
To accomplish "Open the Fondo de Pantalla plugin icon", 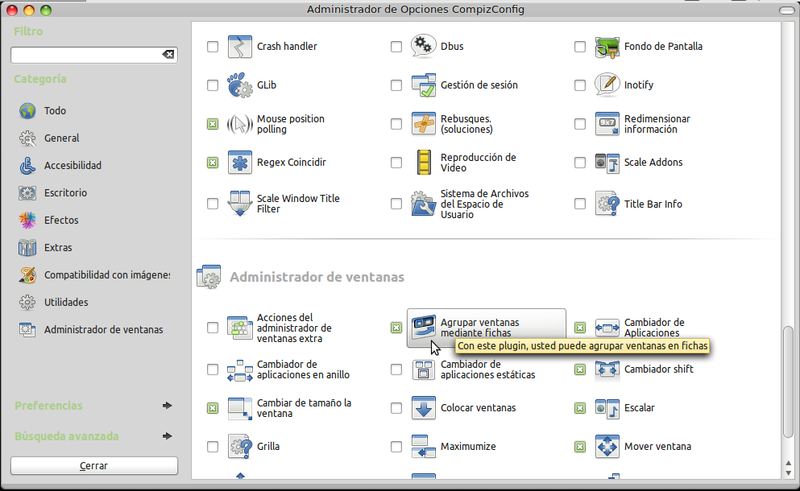I will click(608, 47).
